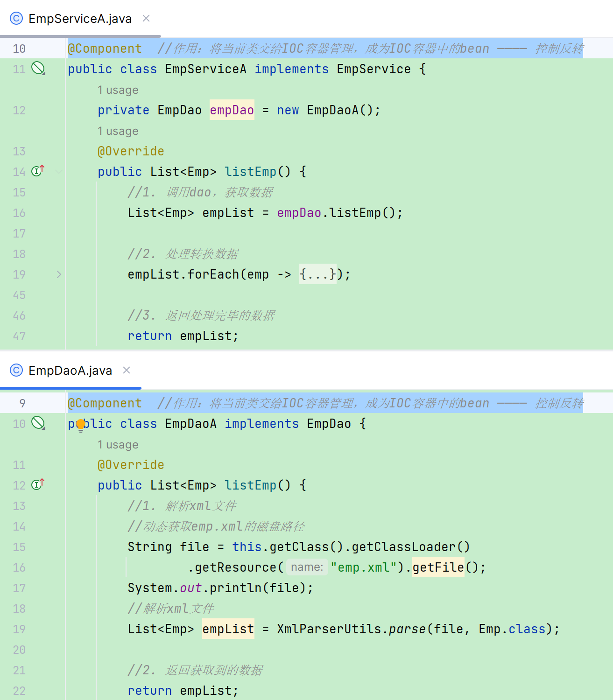The image size is (613, 700).
Task: Click highlighted empList variable in EmpDaoA
Action: pyautogui.click(x=228, y=629)
